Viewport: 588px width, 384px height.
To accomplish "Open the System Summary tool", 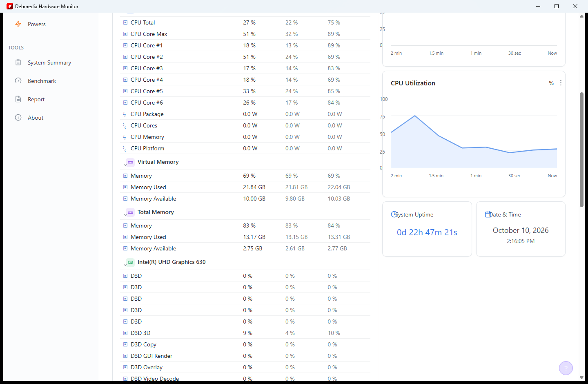I will [x=49, y=63].
